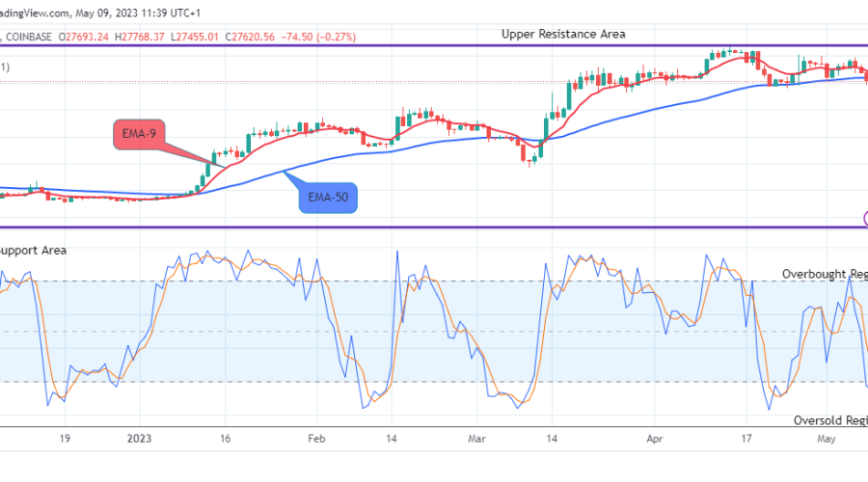
Task: Click the 17 date label on time axis
Action: pyautogui.click(x=746, y=437)
